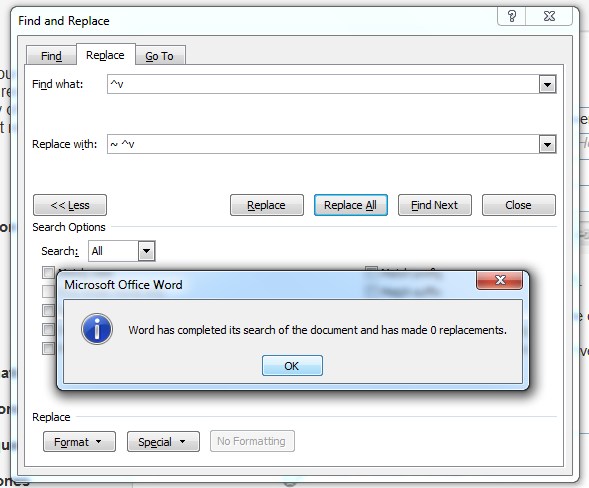This screenshot has height=488, width=589.
Task: Toggle the third search option checkbox
Action: coord(48,310)
